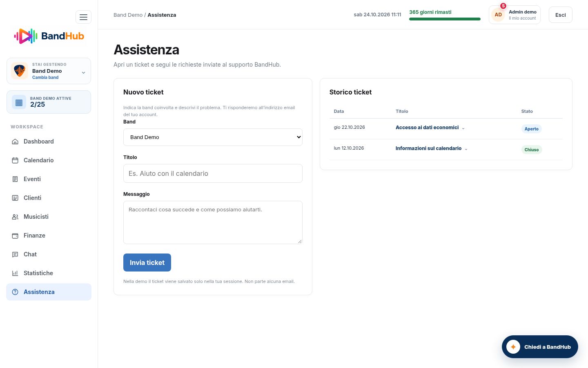Click the Invia ticket button
This screenshot has height=368, width=588.
[147, 263]
